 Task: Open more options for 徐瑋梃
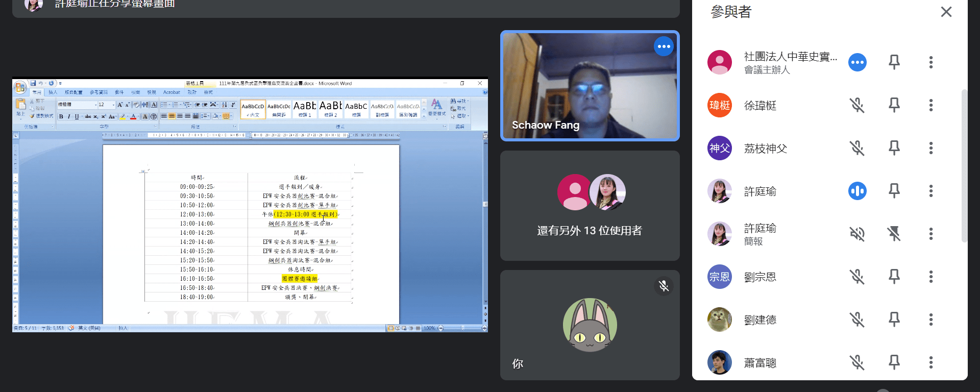[x=930, y=105]
